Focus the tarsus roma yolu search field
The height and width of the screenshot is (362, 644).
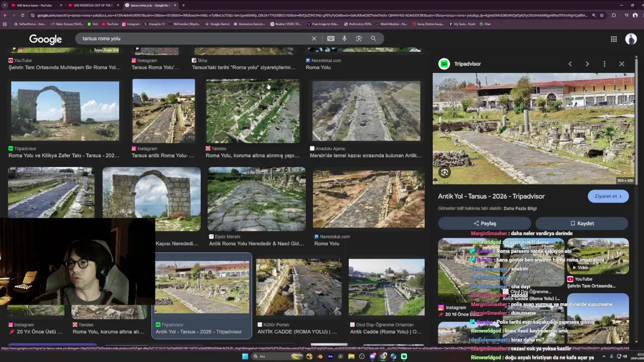[194, 38]
